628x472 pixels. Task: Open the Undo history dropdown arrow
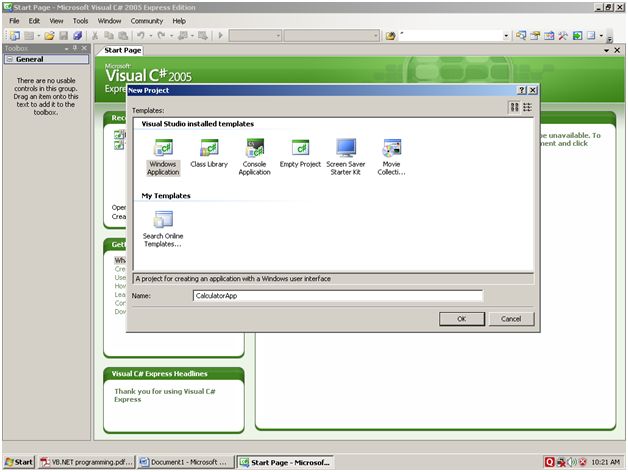coord(151,36)
